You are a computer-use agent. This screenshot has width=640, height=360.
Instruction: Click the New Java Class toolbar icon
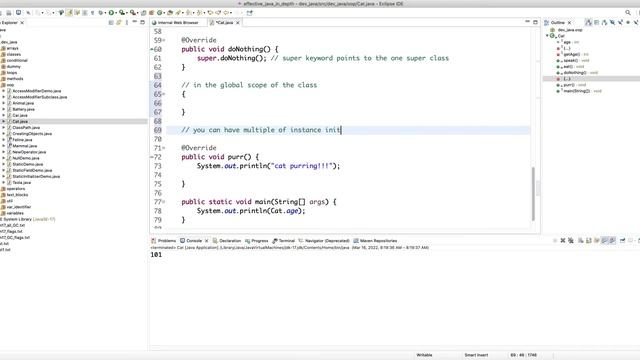(x=160, y=13)
